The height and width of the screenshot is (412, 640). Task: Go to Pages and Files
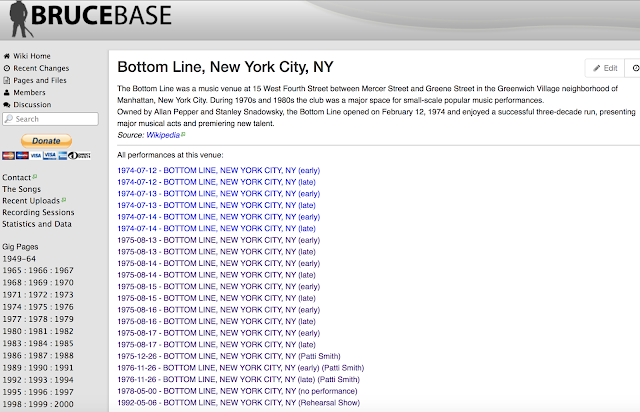pos(40,80)
